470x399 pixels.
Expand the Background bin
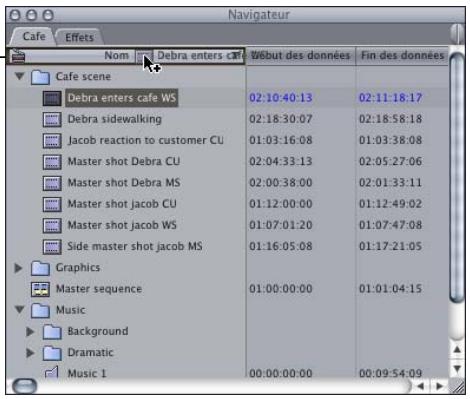pyautogui.click(x=30, y=331)
